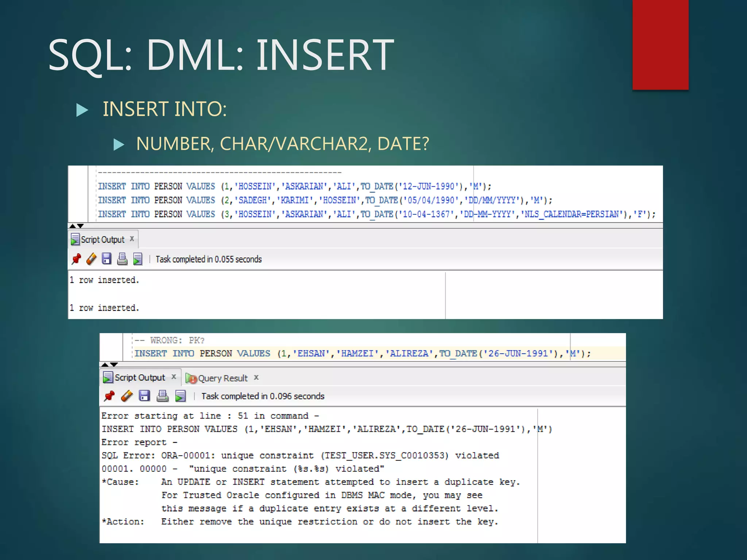
Task: Print the lower Script Output
Action: pyautogui.click(x=162, y=396)
